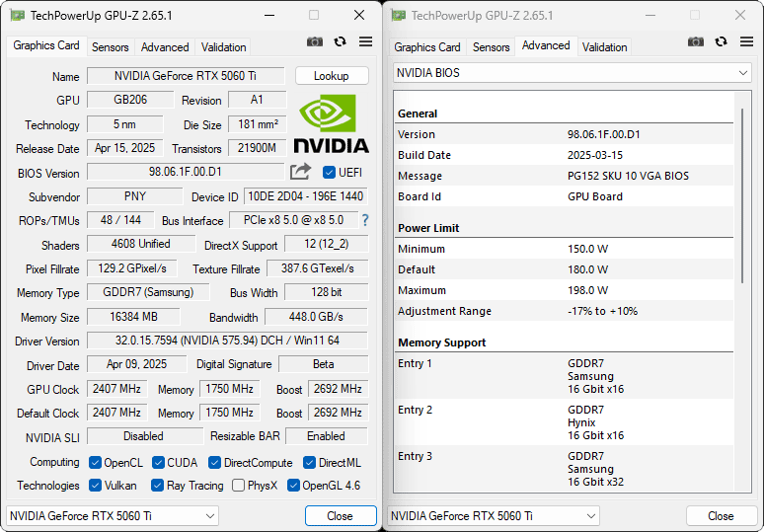The width and height of the screenshot is (764, 532).
Task: Click the refresh icon in left GPU-Z window
Action: click(x=341, y=41)
